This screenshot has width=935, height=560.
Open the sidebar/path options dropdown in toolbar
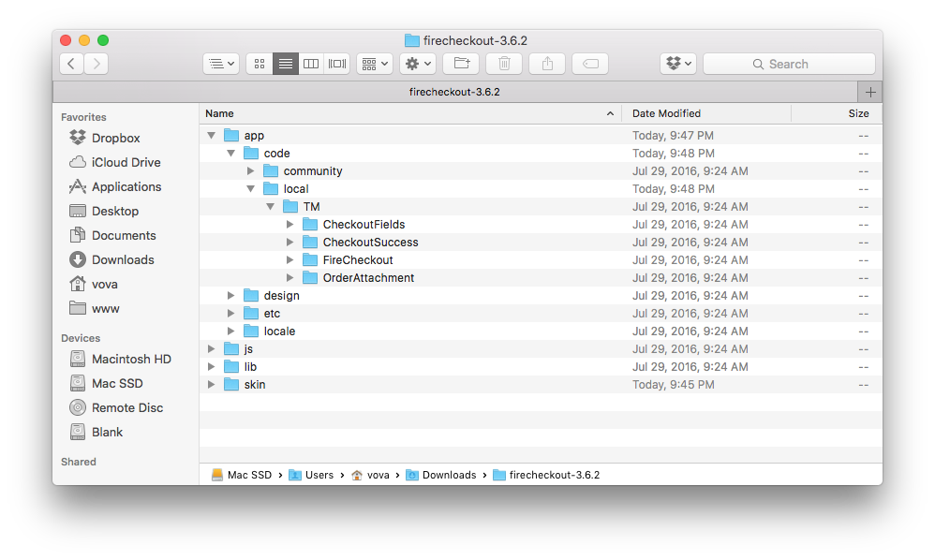click(221, 64)
